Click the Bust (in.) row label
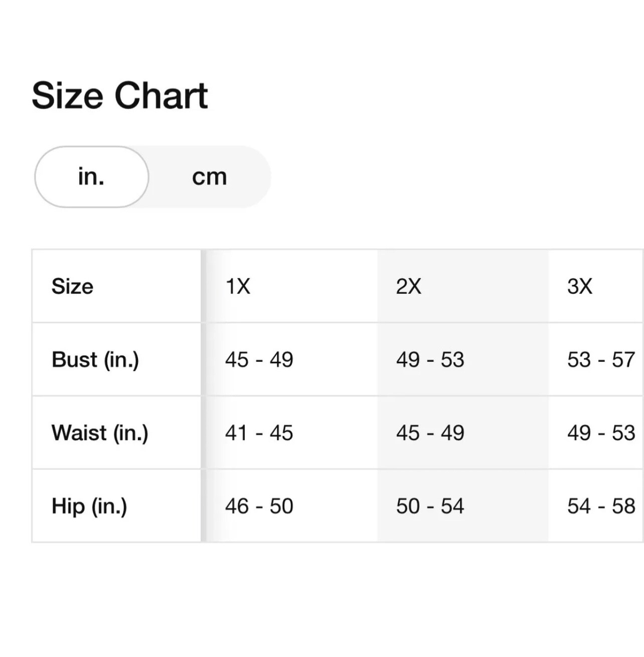The image size is (644, 657). pyautogui.click(x=95, y=360)
